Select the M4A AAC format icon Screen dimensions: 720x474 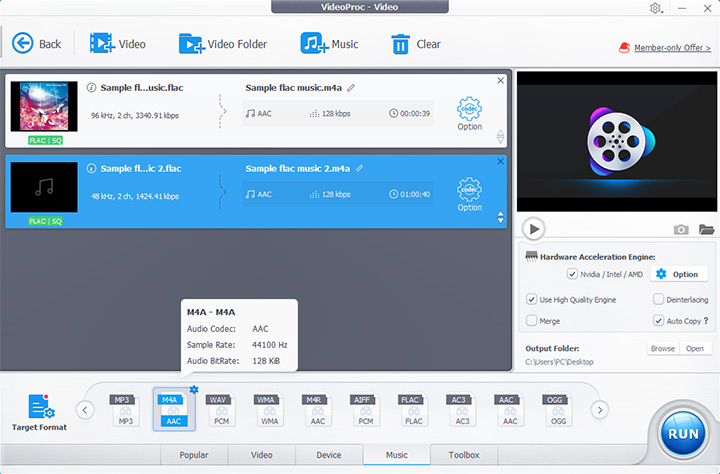pos(174,409)
